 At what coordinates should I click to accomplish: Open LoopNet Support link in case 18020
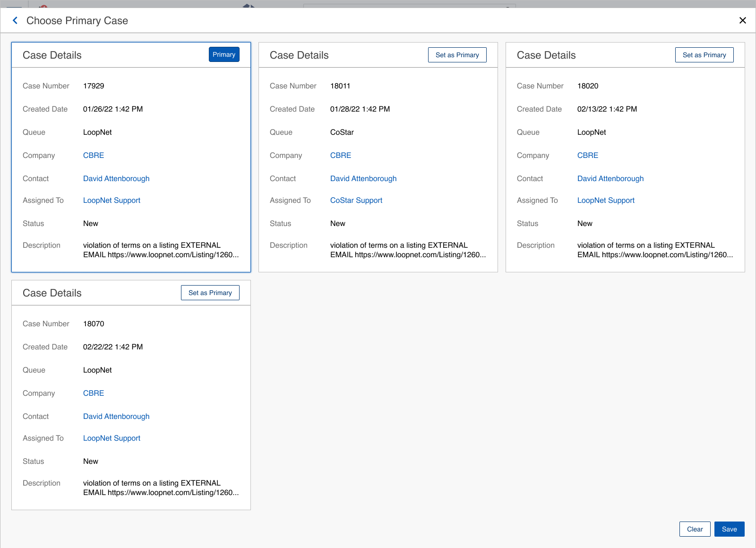tap(606, 200)
